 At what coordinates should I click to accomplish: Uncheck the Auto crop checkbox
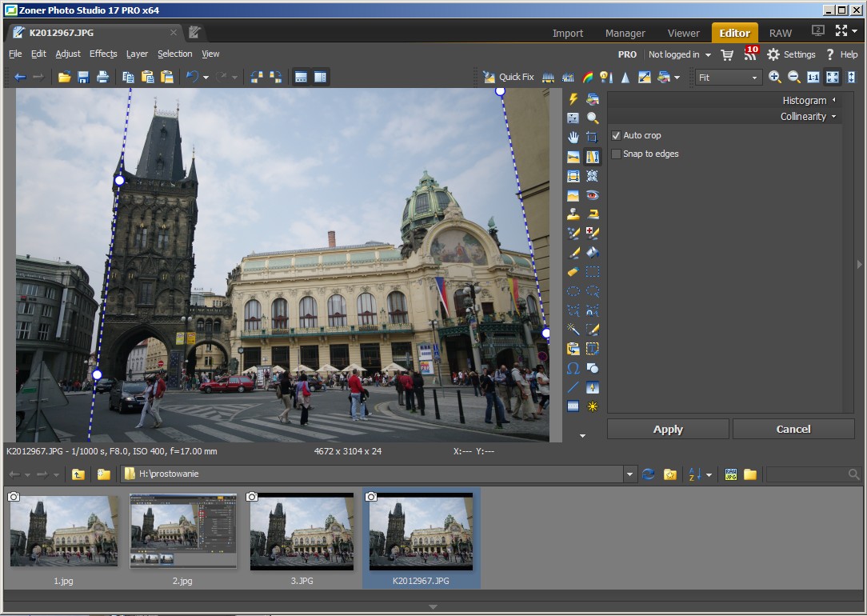(616, 136)
